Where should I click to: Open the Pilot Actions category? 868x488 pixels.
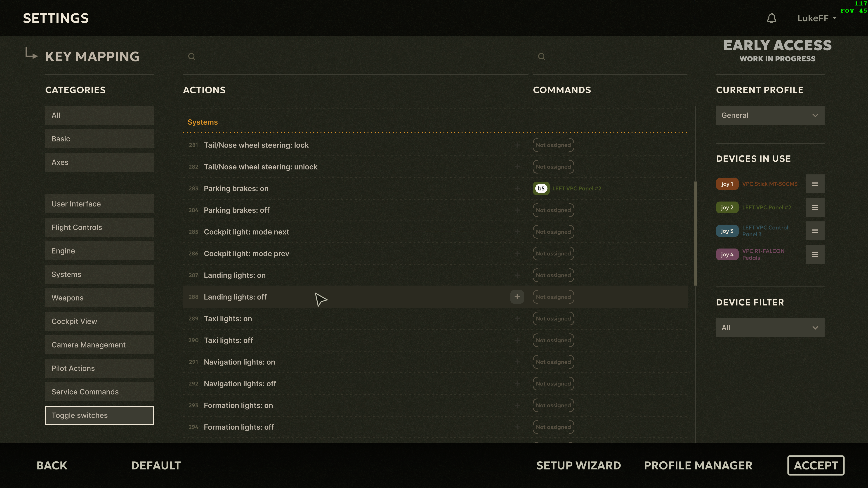[99, 368]
